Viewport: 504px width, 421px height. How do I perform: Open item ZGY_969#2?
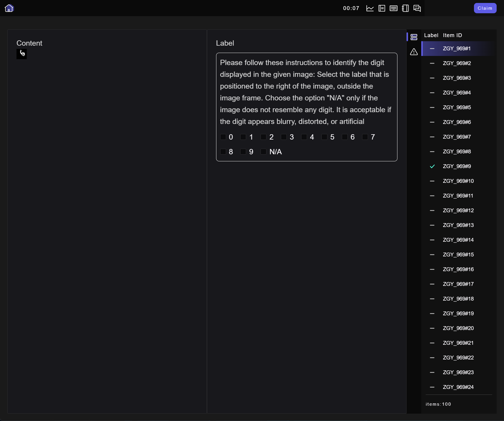pos(457,63)
